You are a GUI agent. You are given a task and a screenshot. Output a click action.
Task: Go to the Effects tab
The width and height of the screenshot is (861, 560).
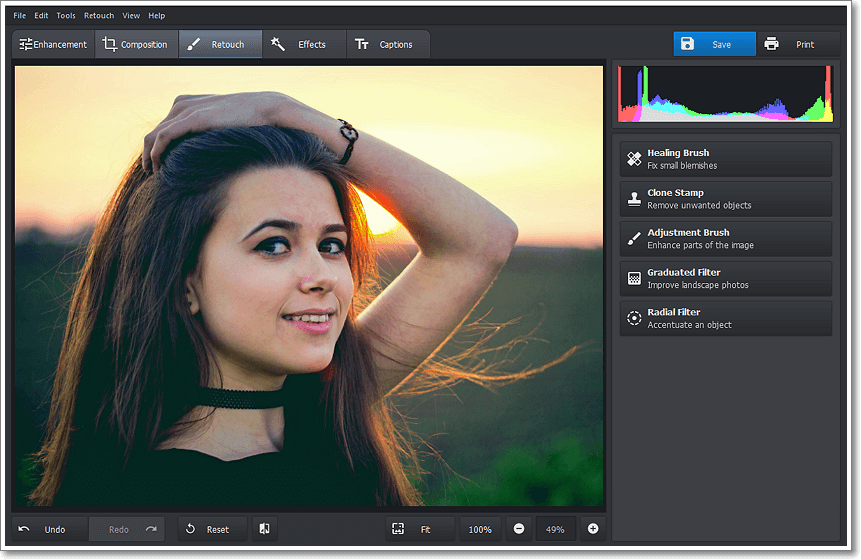(304, 44)
